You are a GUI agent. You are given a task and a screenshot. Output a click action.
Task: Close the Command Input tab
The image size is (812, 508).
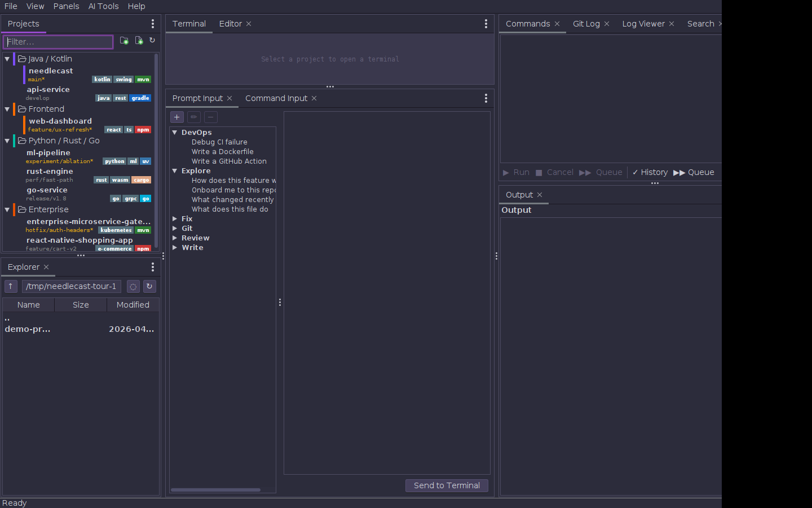coord(314,98)
